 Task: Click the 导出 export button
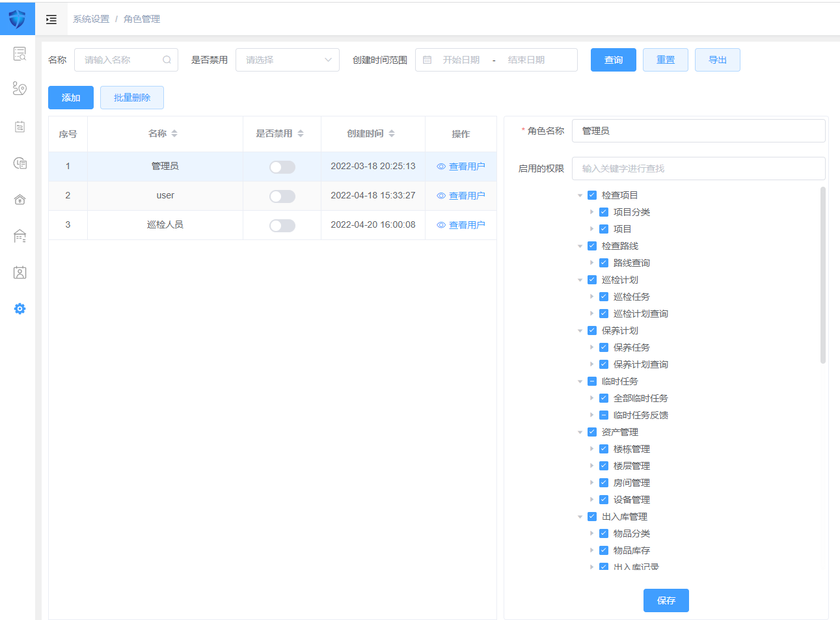tap(718, 60)
